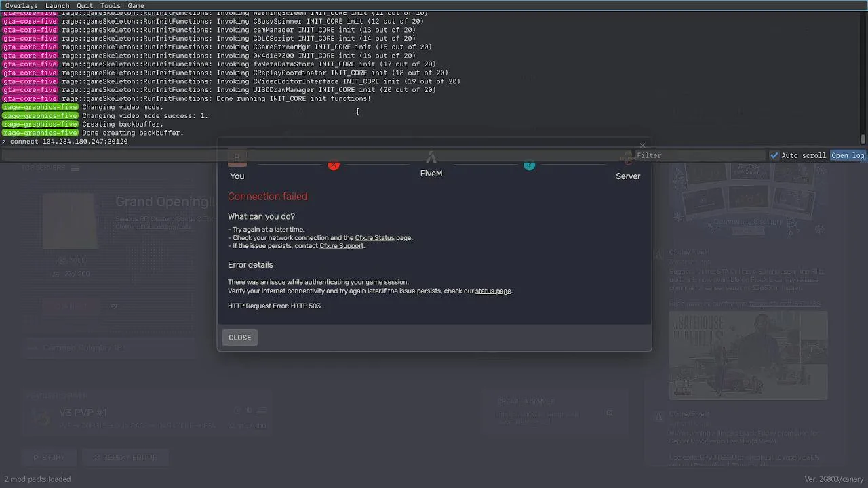This screenshot has width=868, height=488.
Task: Click the red failed-connection X icon
Action: pyautogui.click(x=334, y=165)
